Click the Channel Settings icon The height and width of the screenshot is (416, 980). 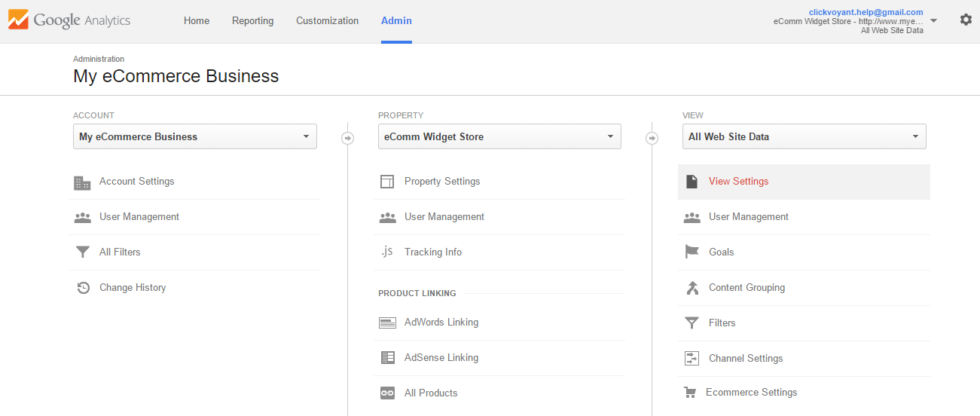(x=691, y=359)
